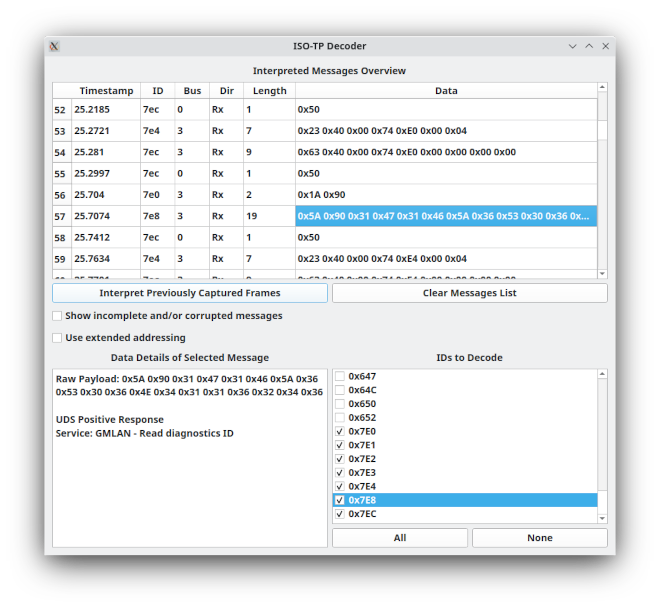Screen dimensions: 660x608
Task: Sort by Timestamp column header
Action: (106, 91)
